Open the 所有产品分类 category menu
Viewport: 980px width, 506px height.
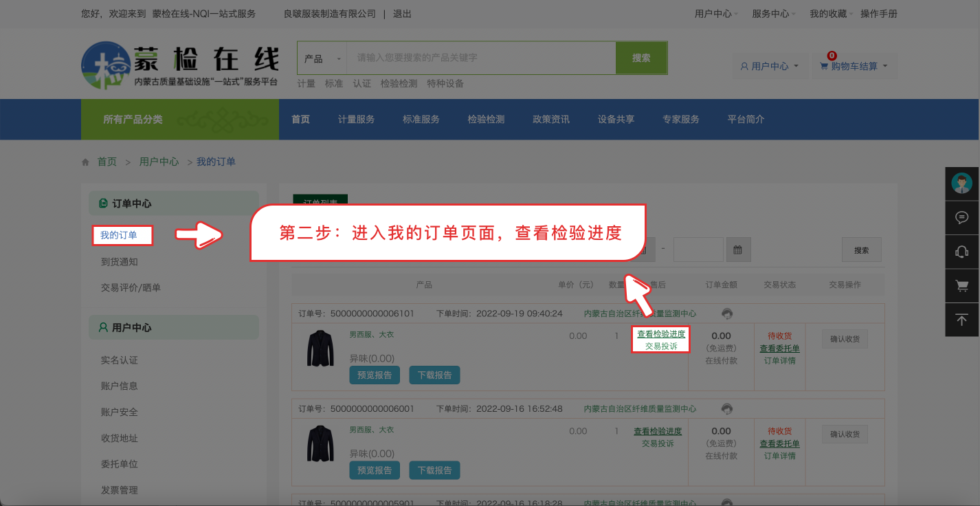click(x=180, y=120)
